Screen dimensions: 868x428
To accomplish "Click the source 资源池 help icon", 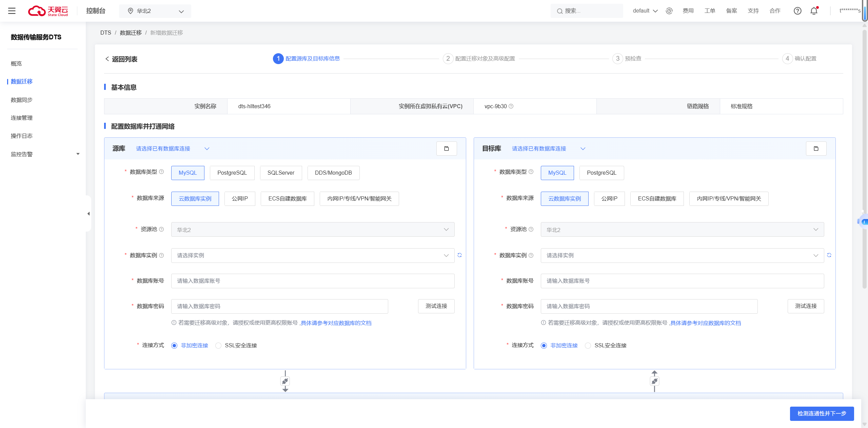I will tap(161, 229).
